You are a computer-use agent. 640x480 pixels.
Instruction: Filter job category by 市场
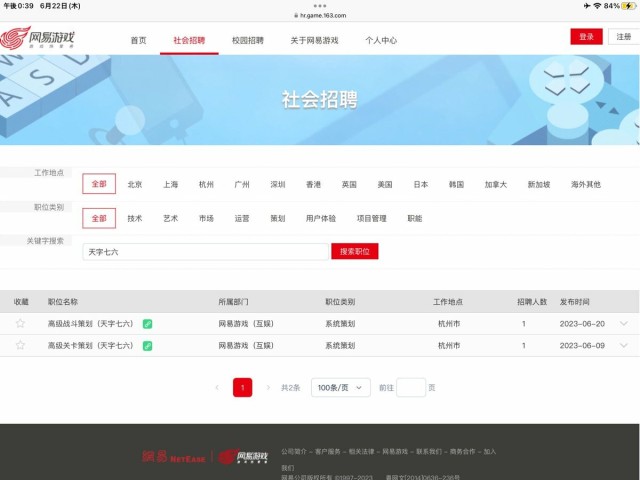(206, 218)
